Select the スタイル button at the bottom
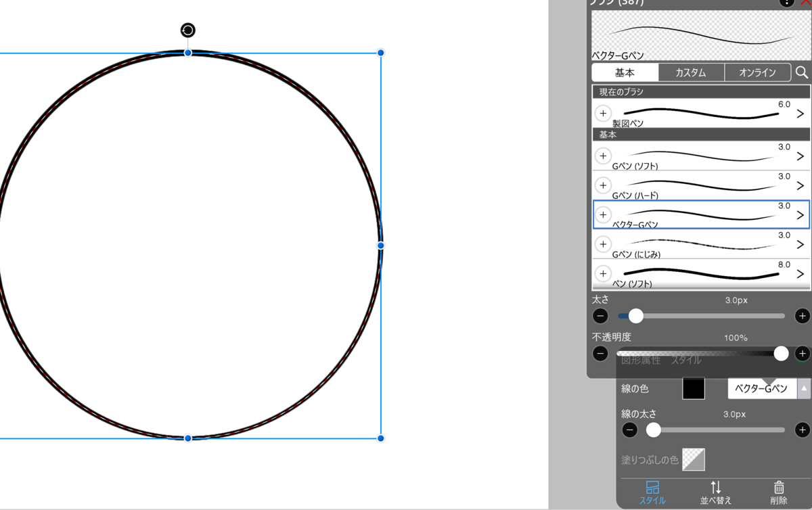The image size is (812, 510). point(652,492)
